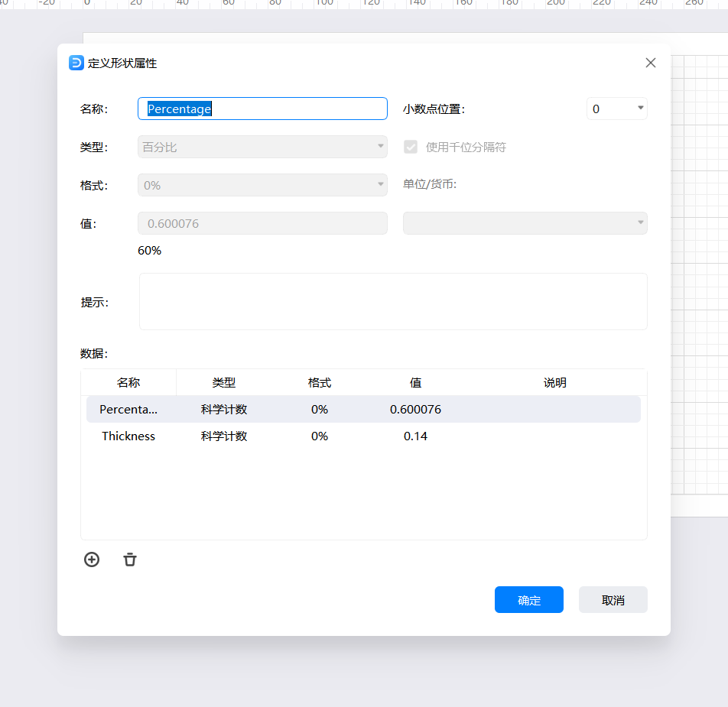Open the format dropdown showing 0%
This screenshot has height=707, width=728.
[x=262, y=185]
